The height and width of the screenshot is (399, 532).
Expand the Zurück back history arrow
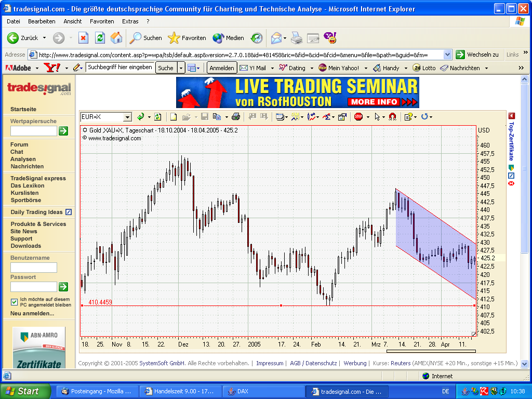coord(45,37)
